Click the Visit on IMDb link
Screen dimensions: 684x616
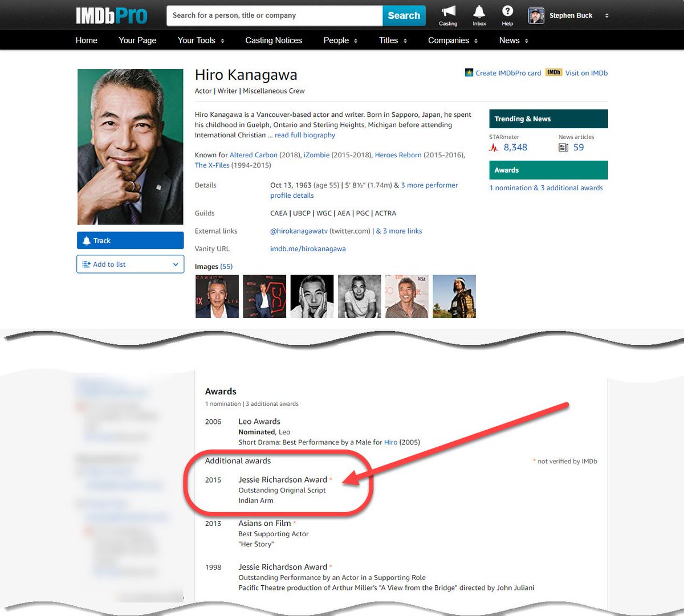pyautogui.click(x=587, y=73)
